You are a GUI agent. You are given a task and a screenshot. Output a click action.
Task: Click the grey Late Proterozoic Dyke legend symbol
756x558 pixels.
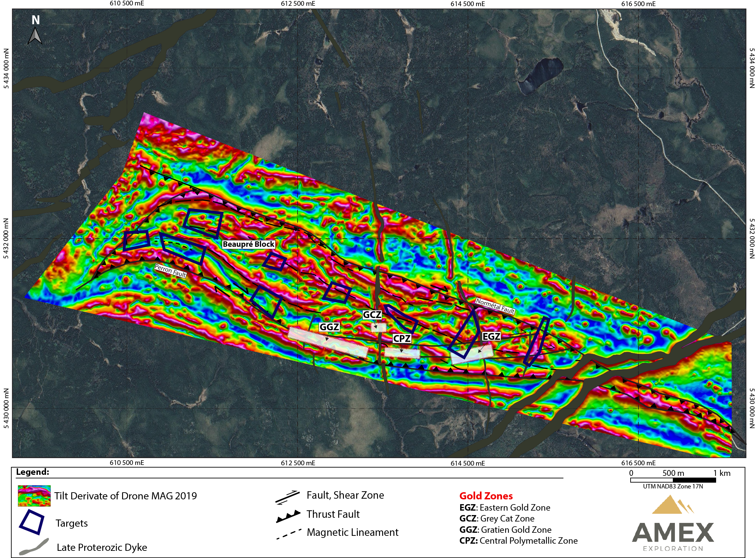(x=33, y=547)
